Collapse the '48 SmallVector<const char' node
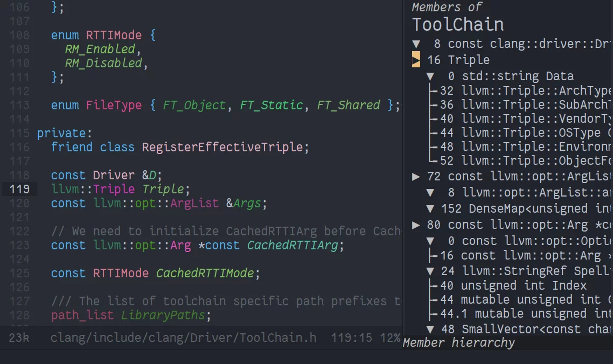Screen dimensions: 613x364 click(x=430, y=329)
